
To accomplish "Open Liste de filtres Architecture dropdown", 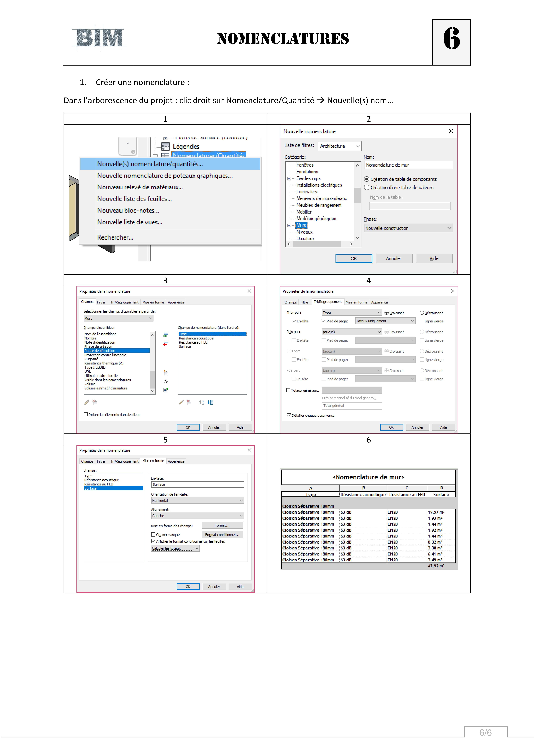I will (340, 146).
